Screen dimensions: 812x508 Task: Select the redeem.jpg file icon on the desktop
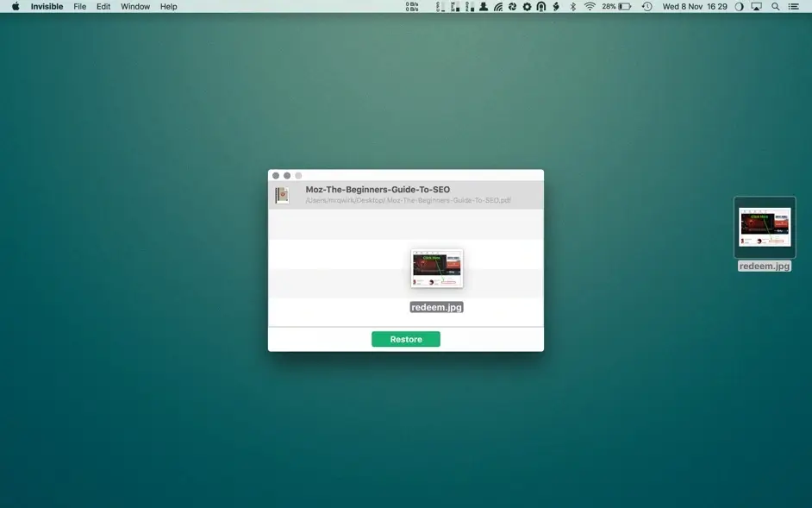pyautogui.click(x=765, y=227)
